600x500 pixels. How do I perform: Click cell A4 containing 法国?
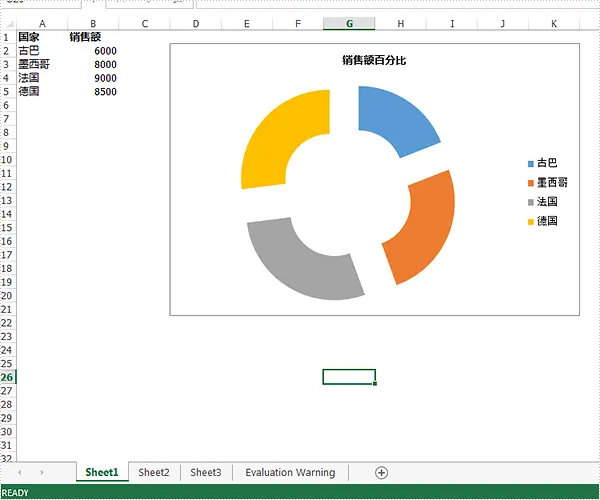click(x=42, y=78)
